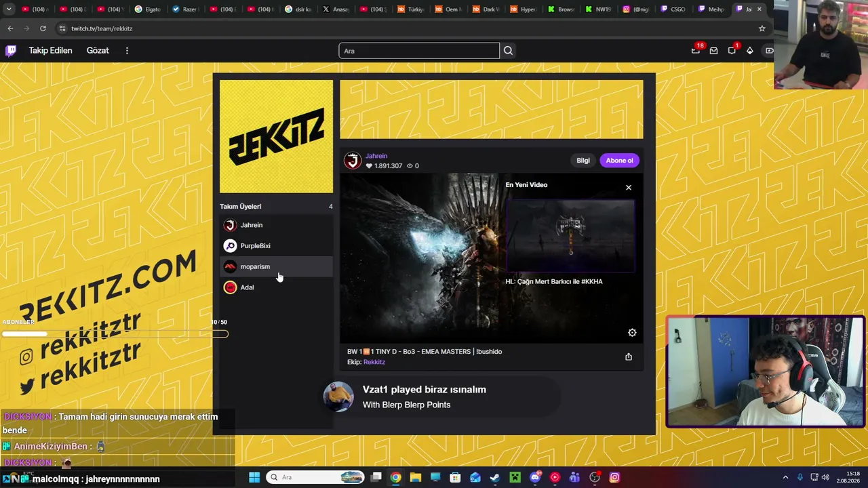Switch to the Elgato browser tab
This screenshot has height=488, width=868.
[x=147, y=9]
